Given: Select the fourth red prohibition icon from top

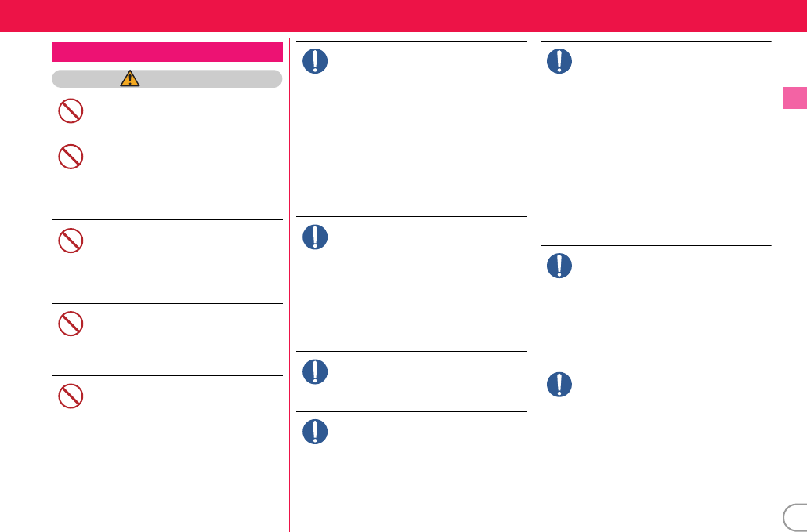Looking at the screenshot, I should pyautogui.click(x=71, y=324).
